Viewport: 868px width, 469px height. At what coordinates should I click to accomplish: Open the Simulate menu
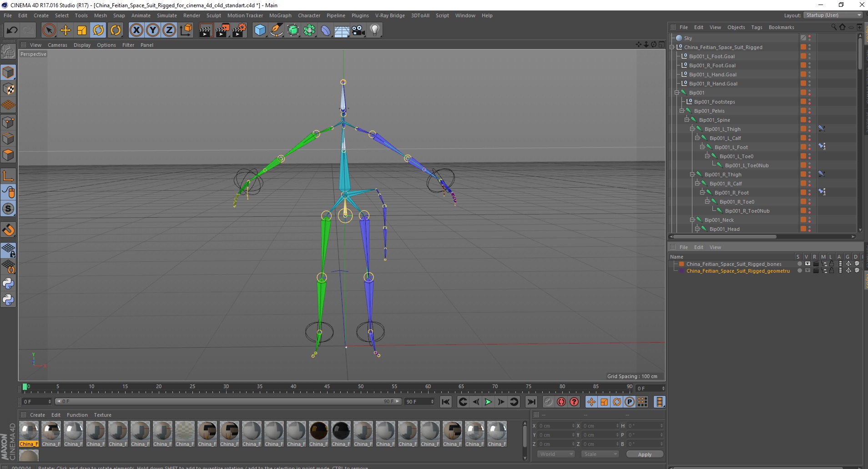coord(167,15)
